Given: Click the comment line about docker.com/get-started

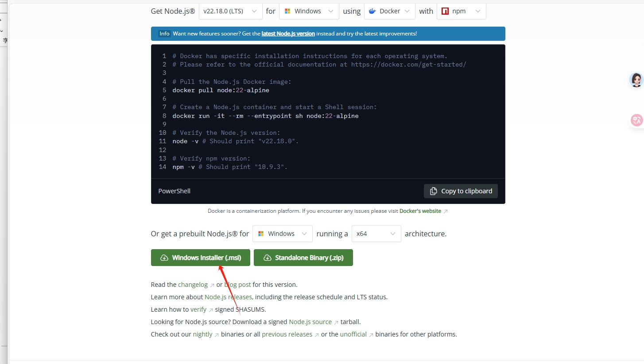Looking at the screenshot, I should 319,64.
